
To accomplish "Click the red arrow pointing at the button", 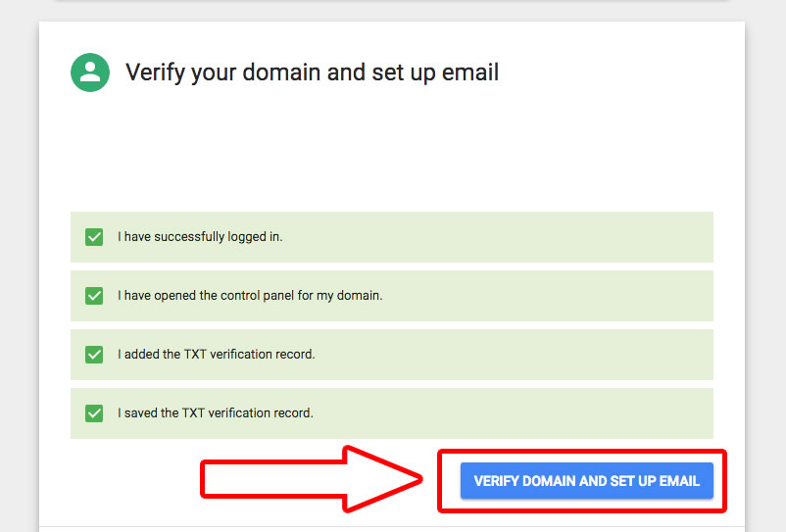I will (x=314, y=479).
